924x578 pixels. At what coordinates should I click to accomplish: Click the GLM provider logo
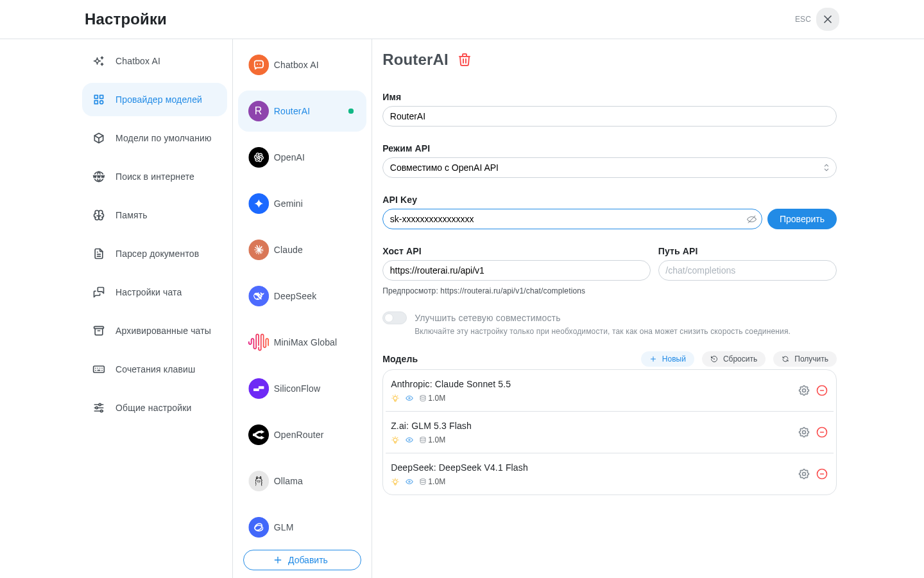tap(259, 527)
